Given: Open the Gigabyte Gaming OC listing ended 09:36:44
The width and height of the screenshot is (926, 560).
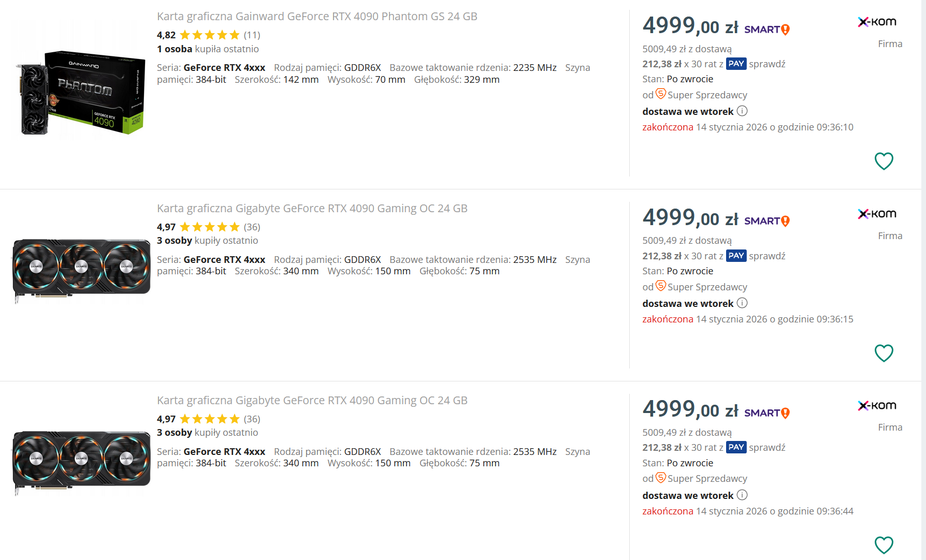Looking at the screenshot, I should 312,401.
